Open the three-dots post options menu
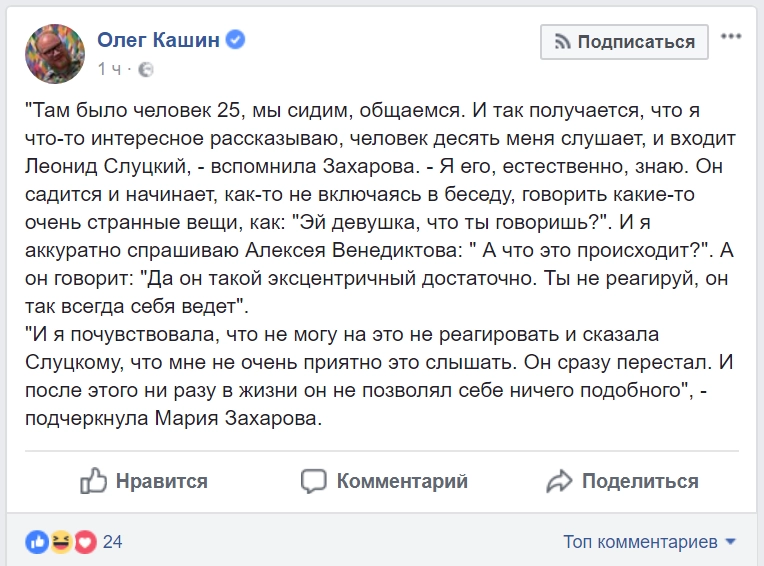This screenshot has width=764, height=566. (731, 37)
